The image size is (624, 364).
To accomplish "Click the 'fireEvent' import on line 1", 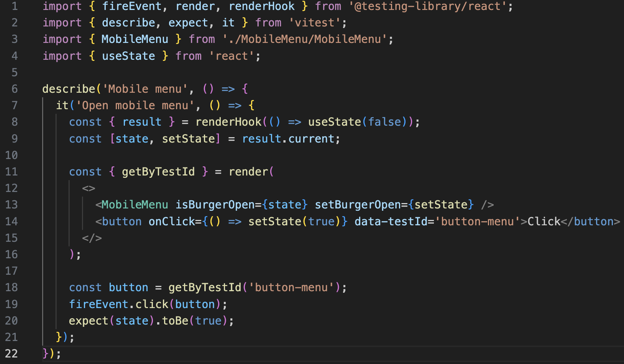I will [x=132, y=6].
